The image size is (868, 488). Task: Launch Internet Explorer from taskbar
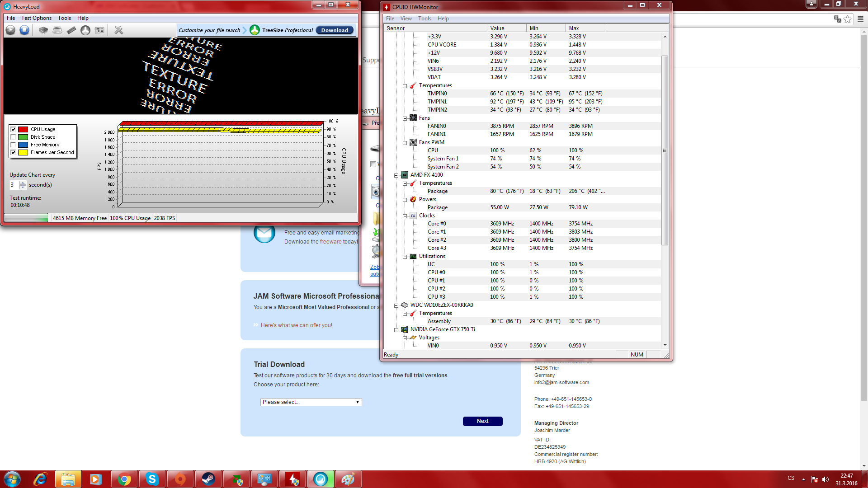(40, 479)
